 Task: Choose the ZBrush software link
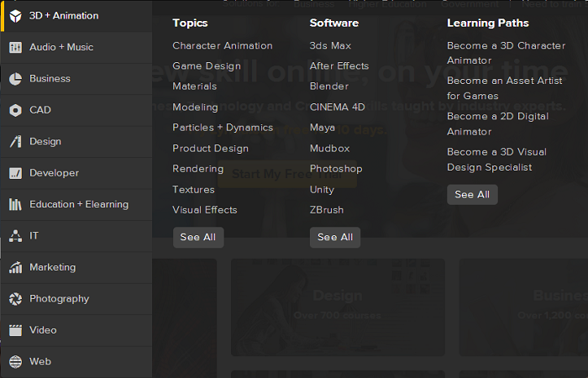[326, 210]
